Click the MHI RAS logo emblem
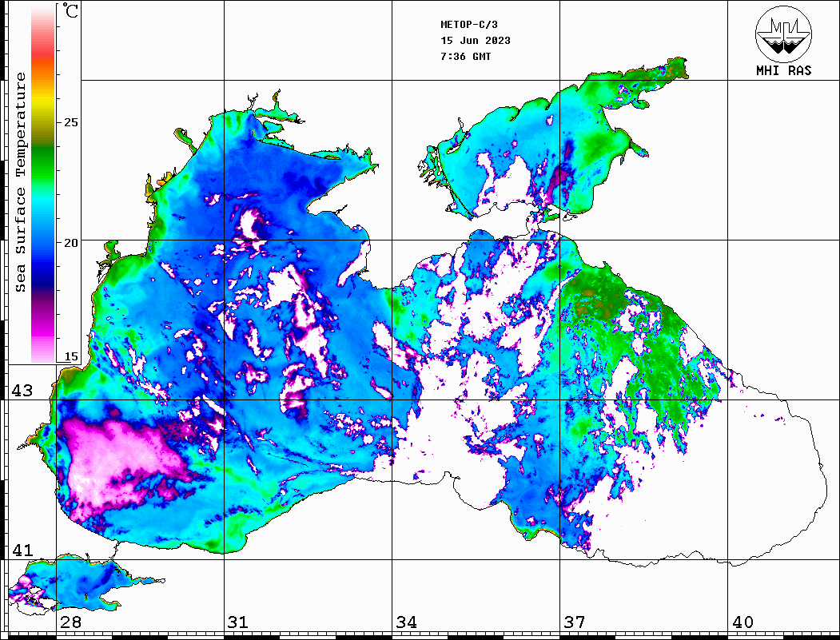Image resolution: width=840 pixels, height=640 pixels. [783, 34]
